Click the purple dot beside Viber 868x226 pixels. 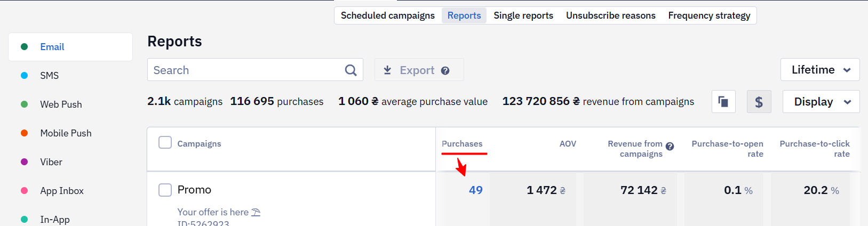click(x=24, y=162)
